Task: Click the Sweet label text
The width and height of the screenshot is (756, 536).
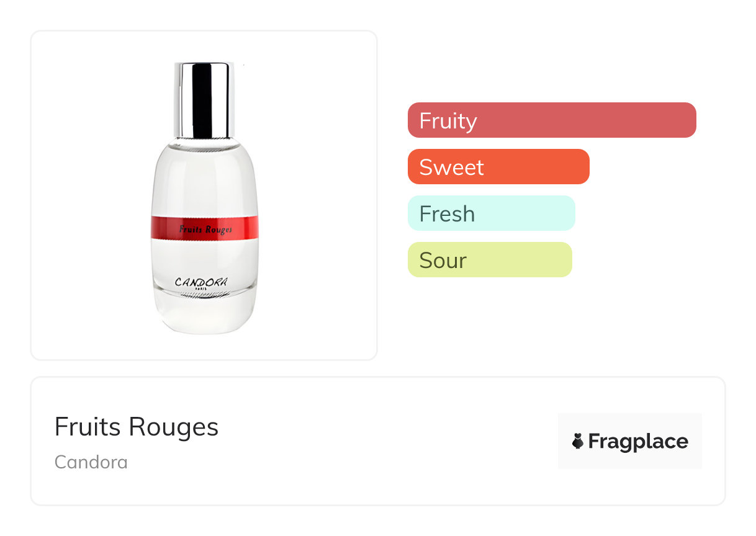Action: tap(451, 167)
